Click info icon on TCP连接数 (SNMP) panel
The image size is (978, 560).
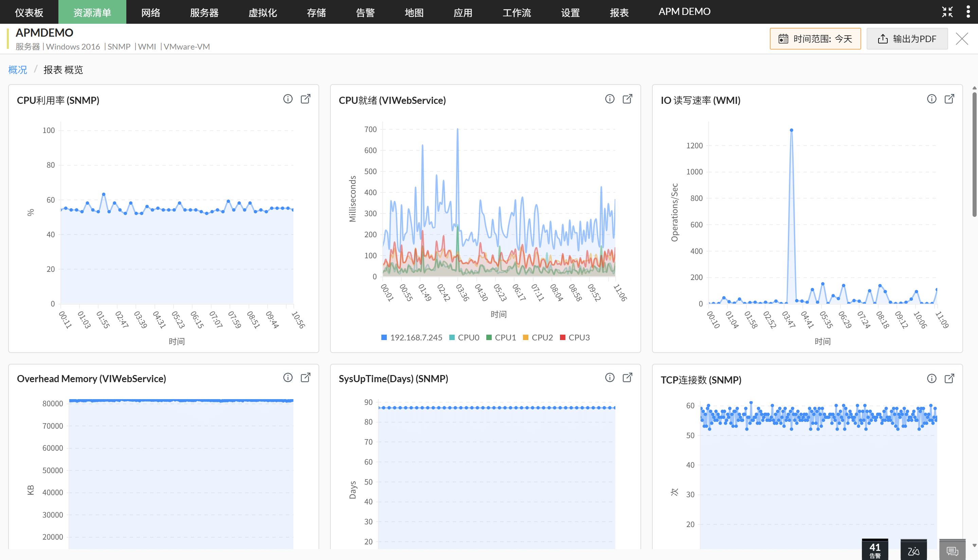[x=931, y=378]
